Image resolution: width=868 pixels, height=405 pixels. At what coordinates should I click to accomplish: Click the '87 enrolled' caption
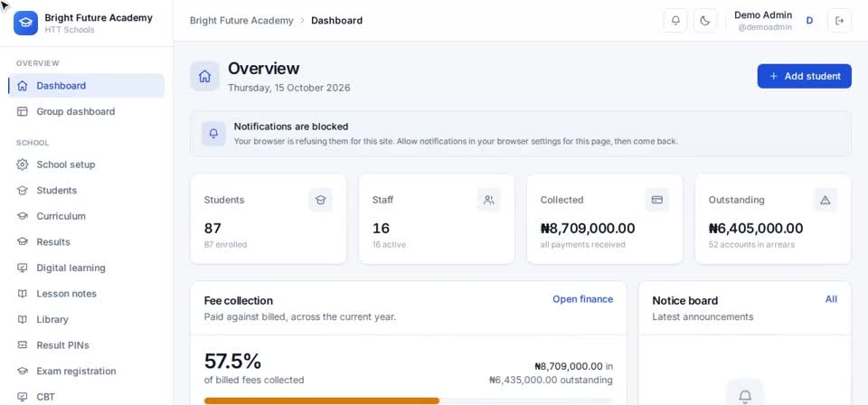[x=225, y=245]
